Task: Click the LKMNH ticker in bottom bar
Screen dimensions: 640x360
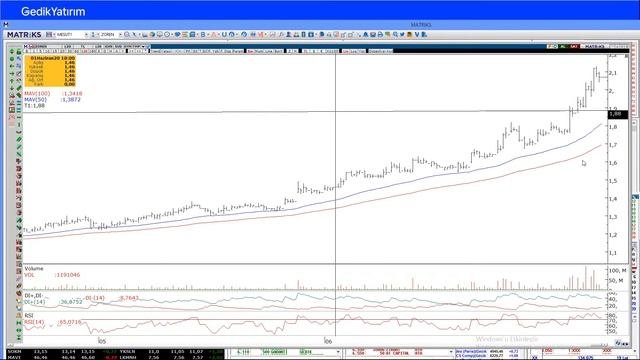Action: (128, 357)
